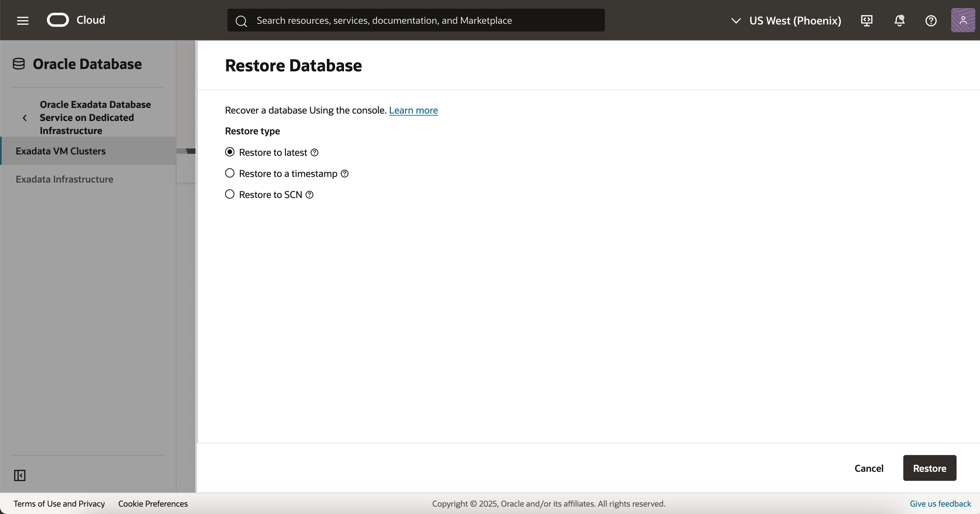Click the Oracle Cloud logo

tap(58, 20)
